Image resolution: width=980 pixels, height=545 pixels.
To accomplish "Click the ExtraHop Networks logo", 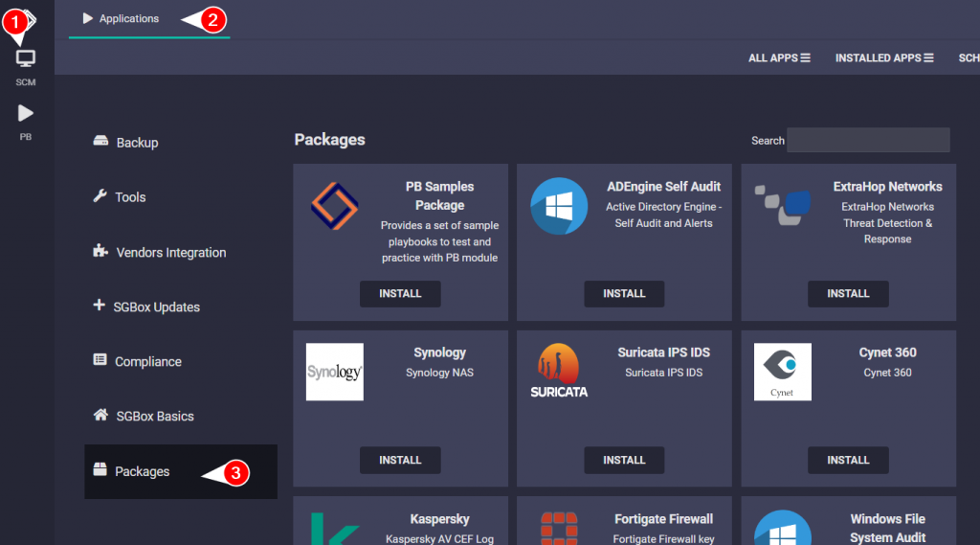I will click(783, 205).
